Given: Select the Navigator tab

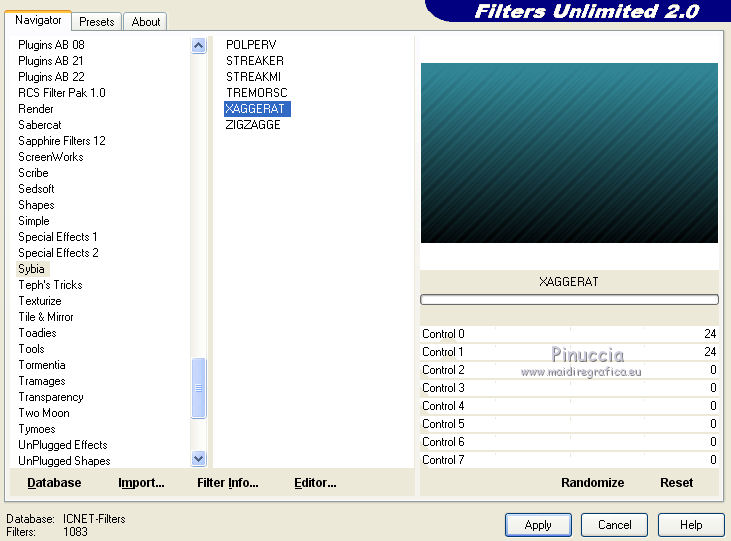Looking at the screenshot, I should (x=38, y=20).
